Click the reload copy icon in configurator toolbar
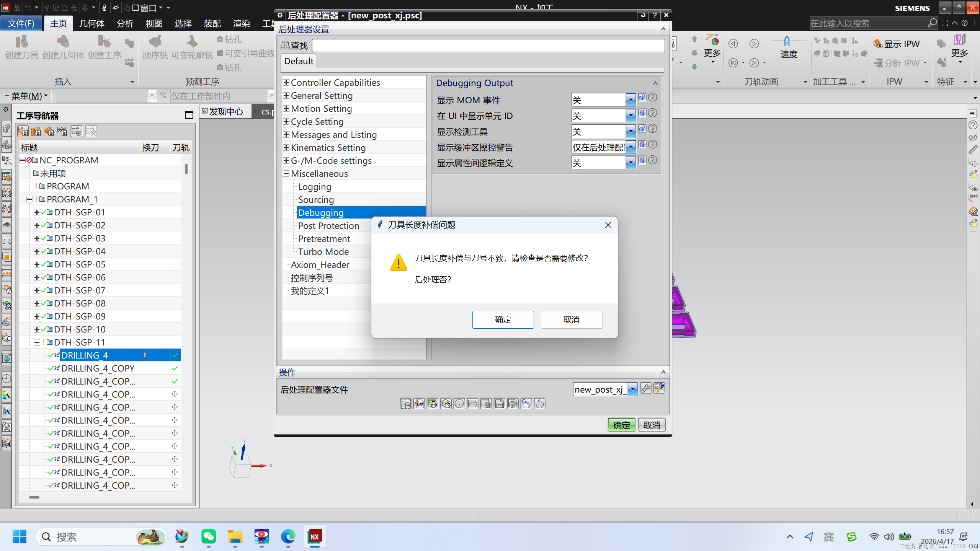The image size is (980, 551). click(526, 404)
